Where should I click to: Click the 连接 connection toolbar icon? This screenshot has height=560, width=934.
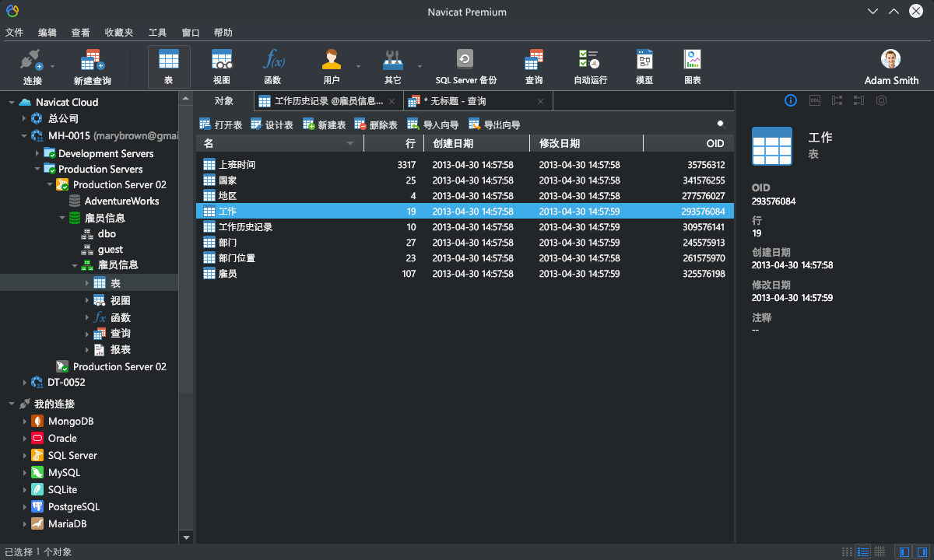tap(32, 61)
